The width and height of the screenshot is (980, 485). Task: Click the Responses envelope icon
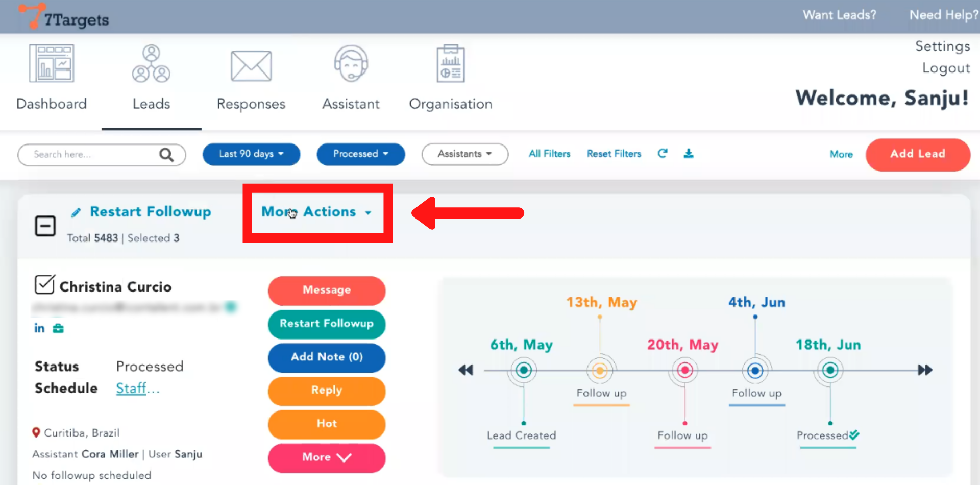point(251,66)
